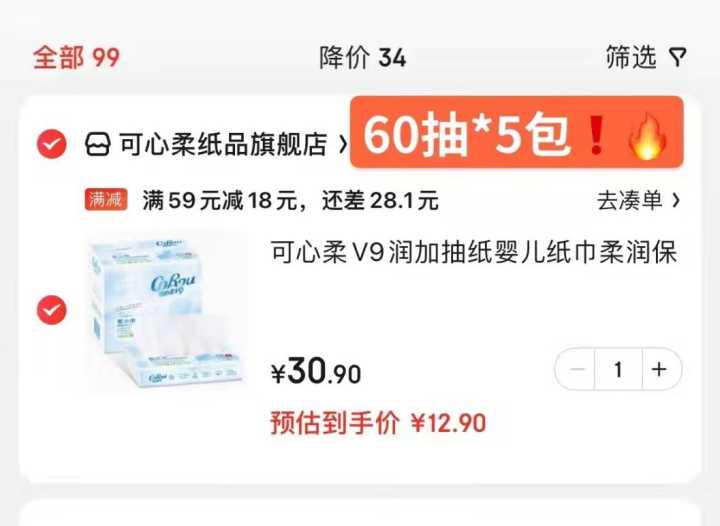
Task: Uncheck the 可心柔纸品旗舰店 store checkbox
Action: (x=51, y=144)
